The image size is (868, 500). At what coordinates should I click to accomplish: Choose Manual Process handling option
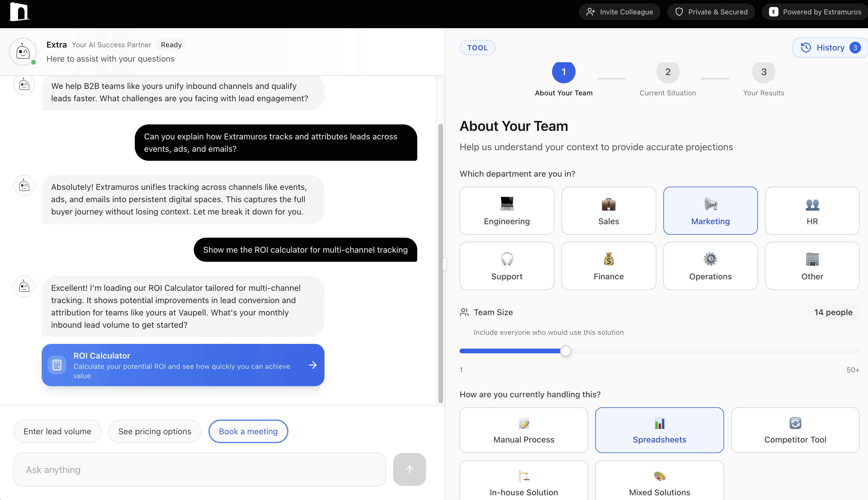[x=523, y=430]
